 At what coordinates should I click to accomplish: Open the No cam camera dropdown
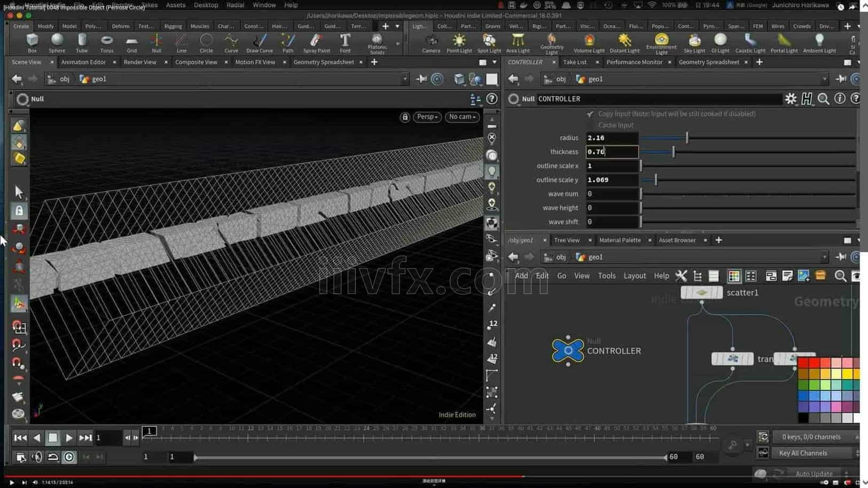pyautogui.click(x=462, y=117)
